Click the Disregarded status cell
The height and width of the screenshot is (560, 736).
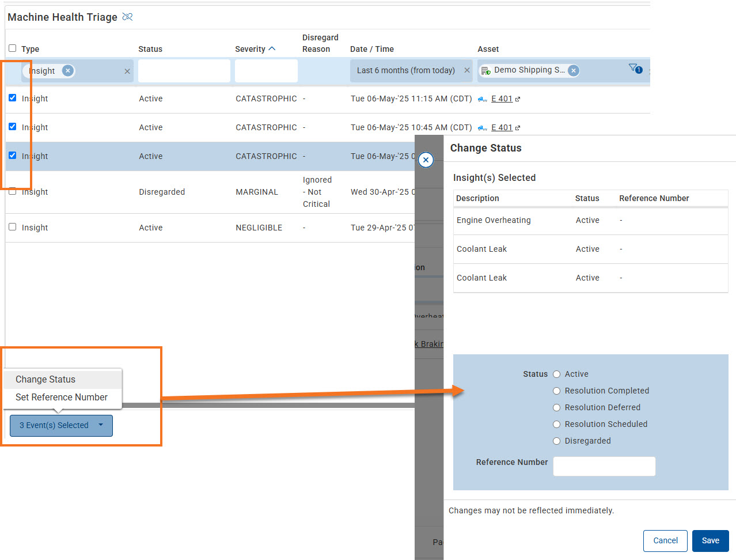click(162, 192)
